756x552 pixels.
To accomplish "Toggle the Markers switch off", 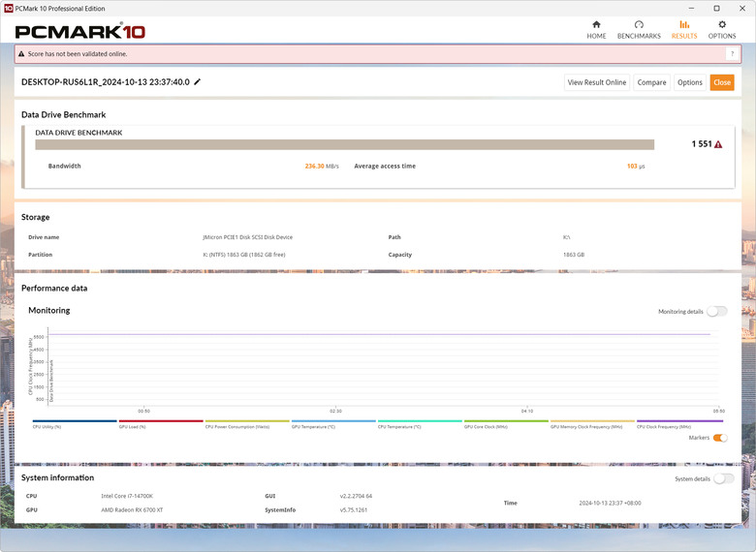I will (720, 438).
